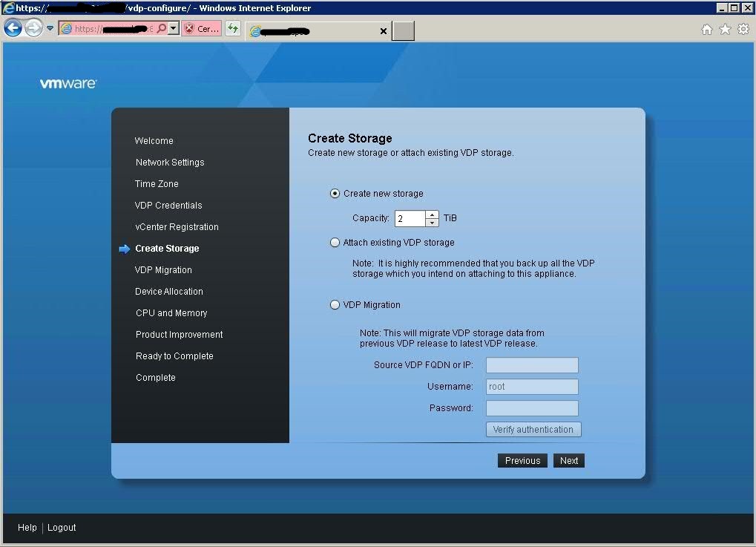Click the Source VDP FQDN or IP field
The image size is (756, 547).
pyautogui.click(x=532, y=365)
